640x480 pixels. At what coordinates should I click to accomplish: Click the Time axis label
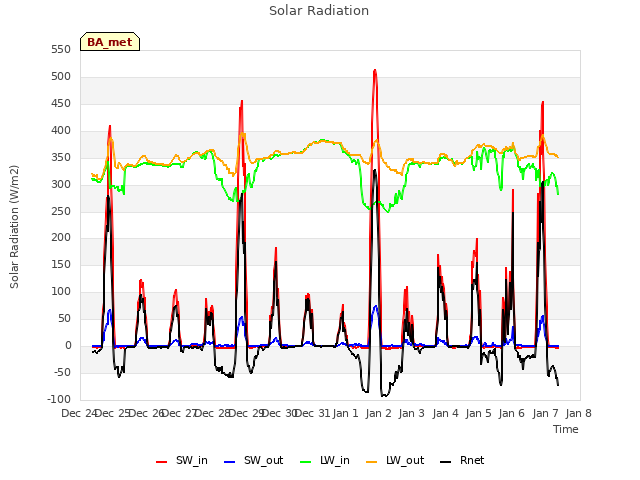tap(566, 429)
